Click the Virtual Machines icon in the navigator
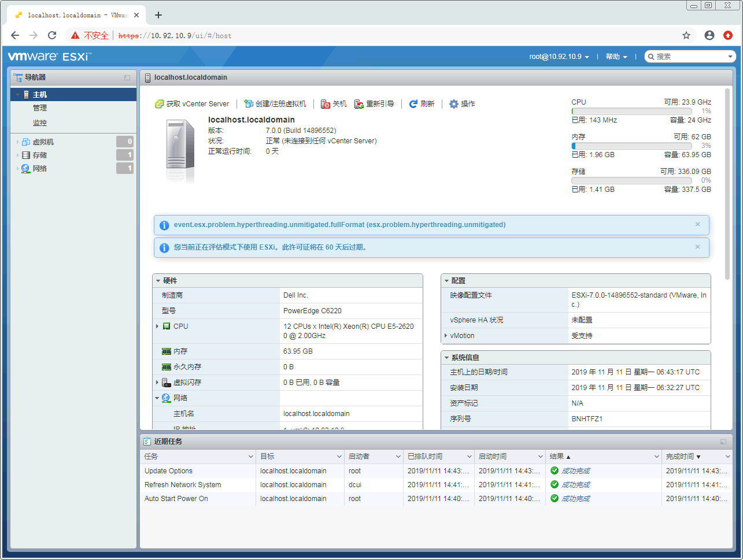The image size is (743, 560). click(26, 142)
